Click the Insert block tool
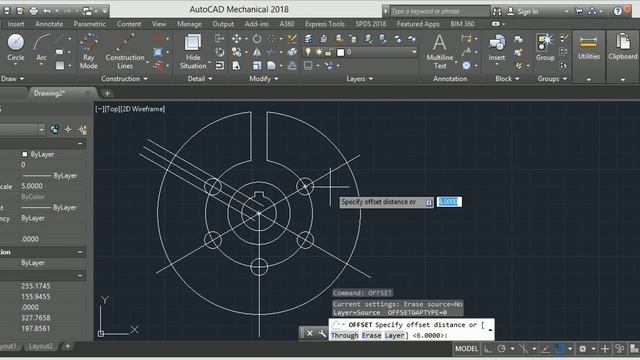The image size is (640, 360). tap(497, 48)
